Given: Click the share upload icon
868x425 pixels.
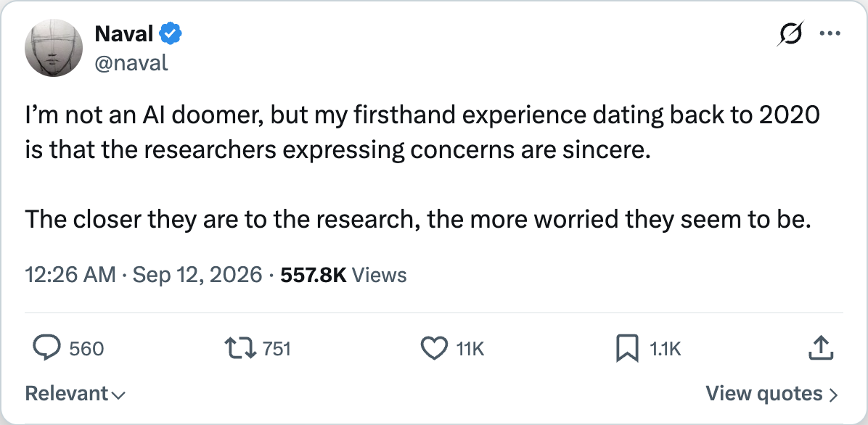Looking at the screenshot, I should 822,348.
